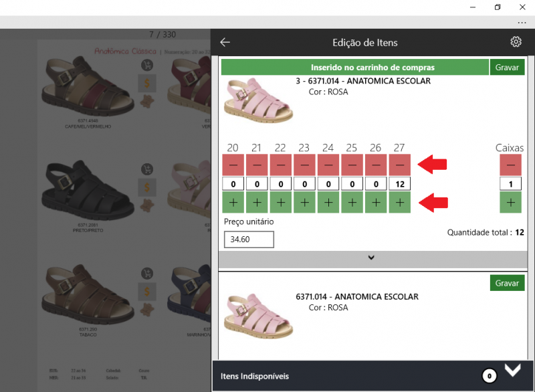Go back using the header arrow
This screenshot has height=392, width=535.
click(225, 42)
